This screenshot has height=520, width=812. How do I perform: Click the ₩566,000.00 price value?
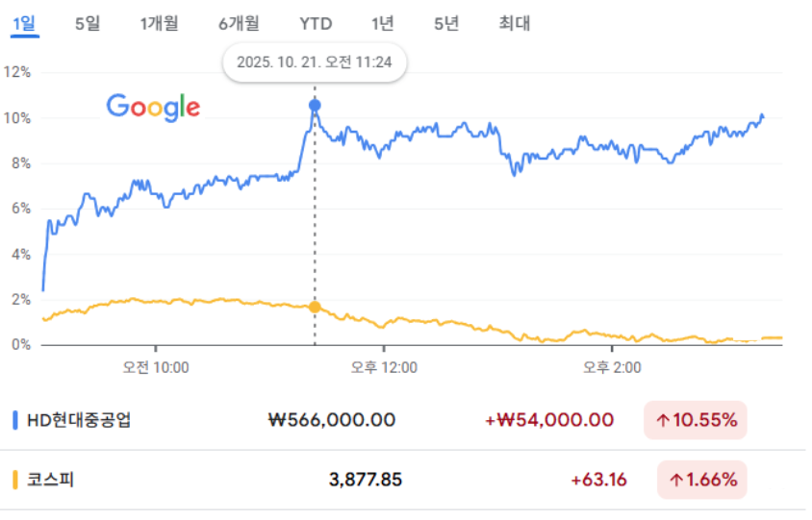(331, 420)
